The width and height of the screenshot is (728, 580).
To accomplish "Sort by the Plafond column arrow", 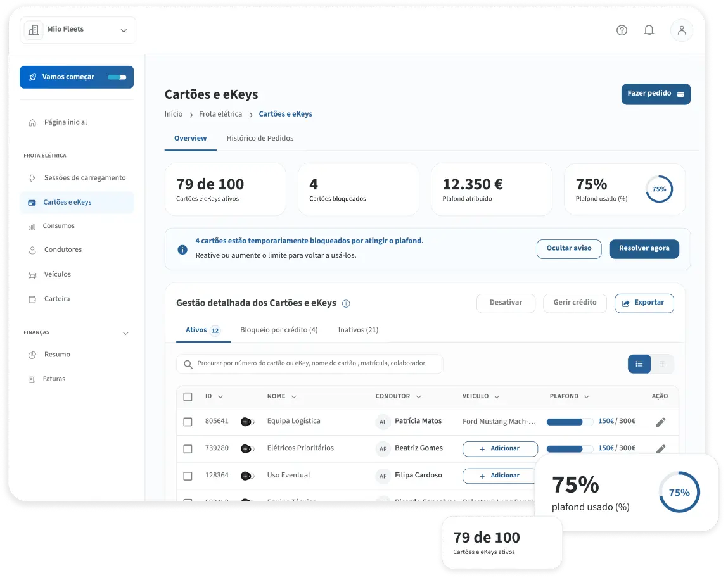I will [x=587, y=397].
